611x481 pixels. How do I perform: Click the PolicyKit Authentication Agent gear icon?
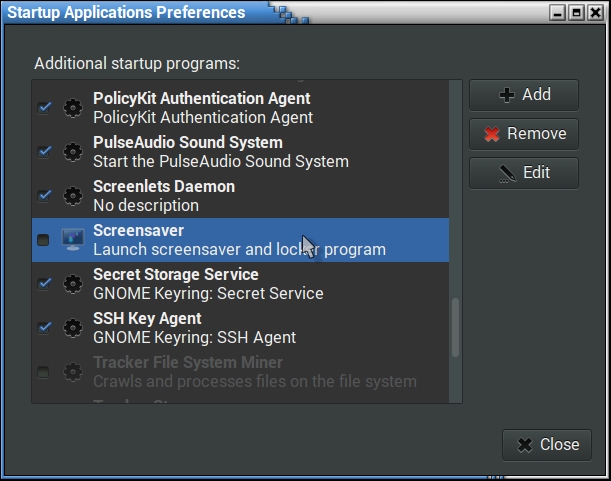[72, 108]
